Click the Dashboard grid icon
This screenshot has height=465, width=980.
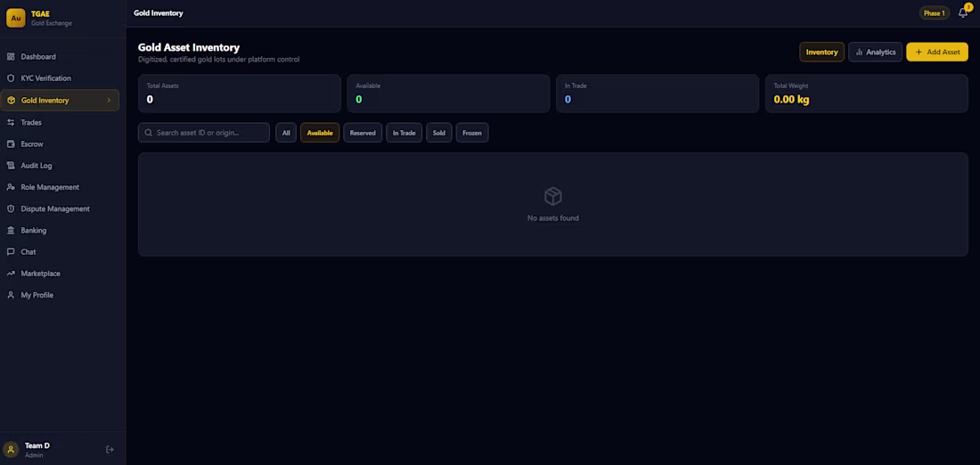(x=11, y=57)
